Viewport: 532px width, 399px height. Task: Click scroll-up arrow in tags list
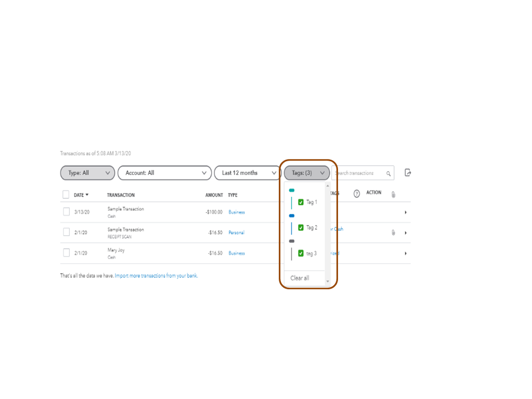(x=328, y=186)
